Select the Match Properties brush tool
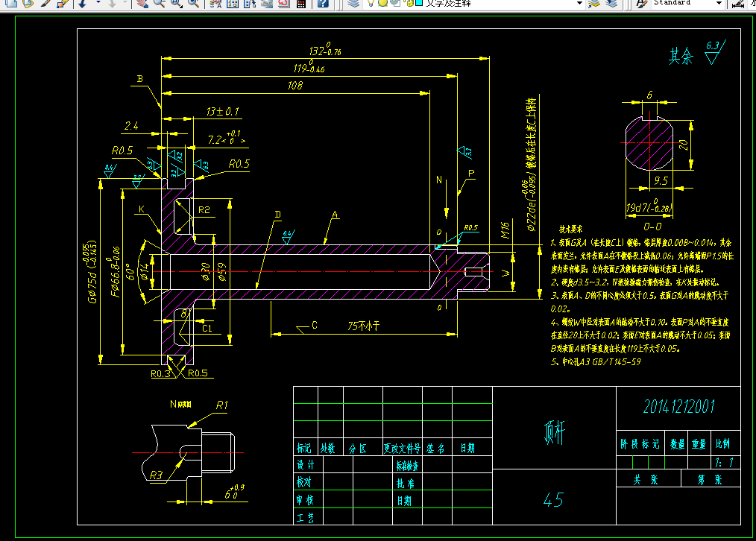This screenshot has height=541, width=756. click(x=45, y=3)
